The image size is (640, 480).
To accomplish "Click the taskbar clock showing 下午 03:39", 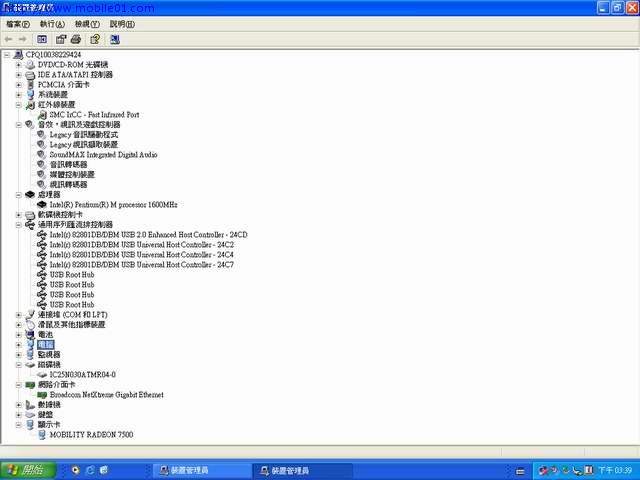I will click(x=615, y=470).
